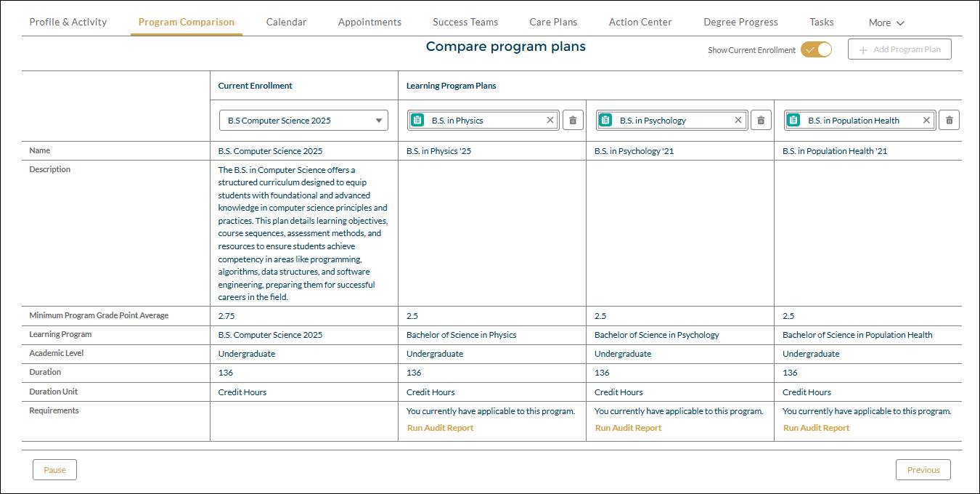Click the Pause button
The height and width of the screenshot is (494, 980).
(x=54, y=470)
